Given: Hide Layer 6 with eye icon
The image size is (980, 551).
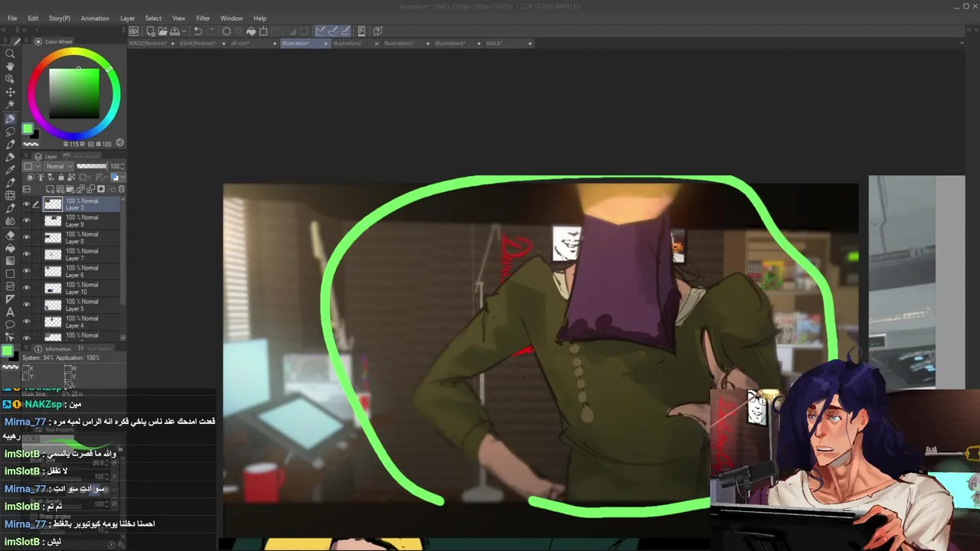Looking at the screenshot, I should [x=26, y=271].
